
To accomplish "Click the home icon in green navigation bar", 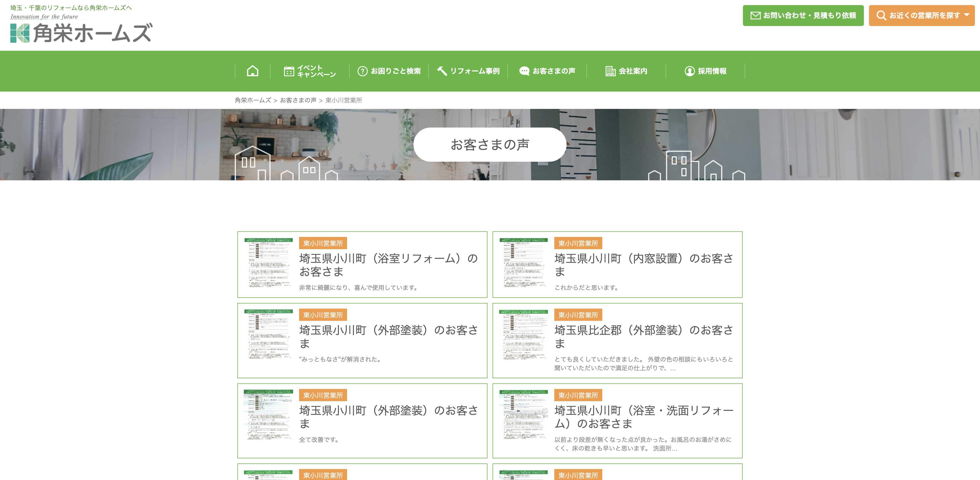I will pyautogui.click(x=253, y=71).
